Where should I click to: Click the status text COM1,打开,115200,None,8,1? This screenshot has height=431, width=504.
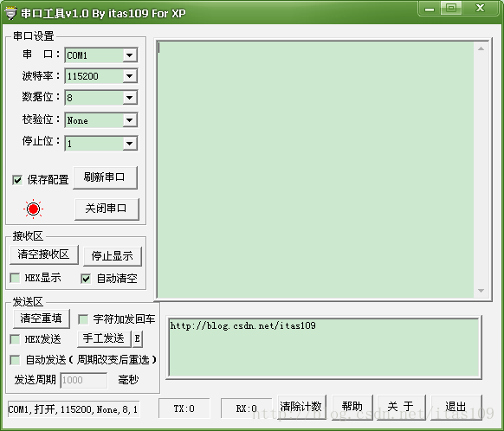coord(74,409)
